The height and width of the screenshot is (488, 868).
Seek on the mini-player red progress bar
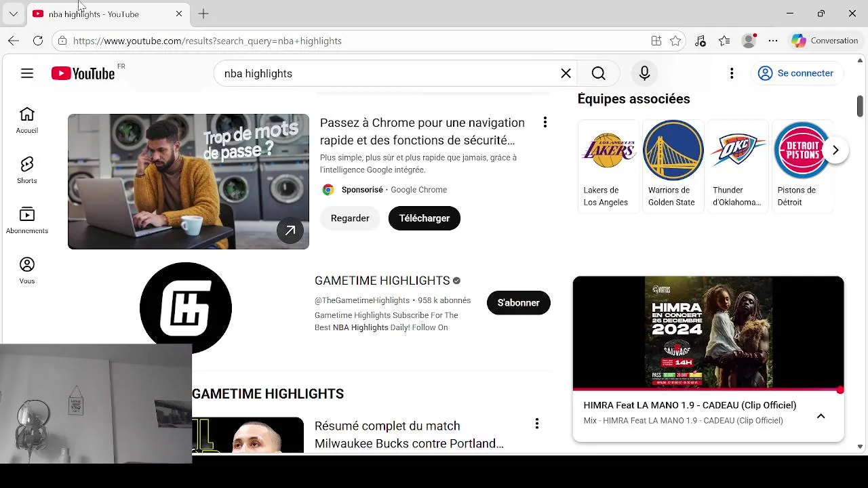[x=708, y=390]
